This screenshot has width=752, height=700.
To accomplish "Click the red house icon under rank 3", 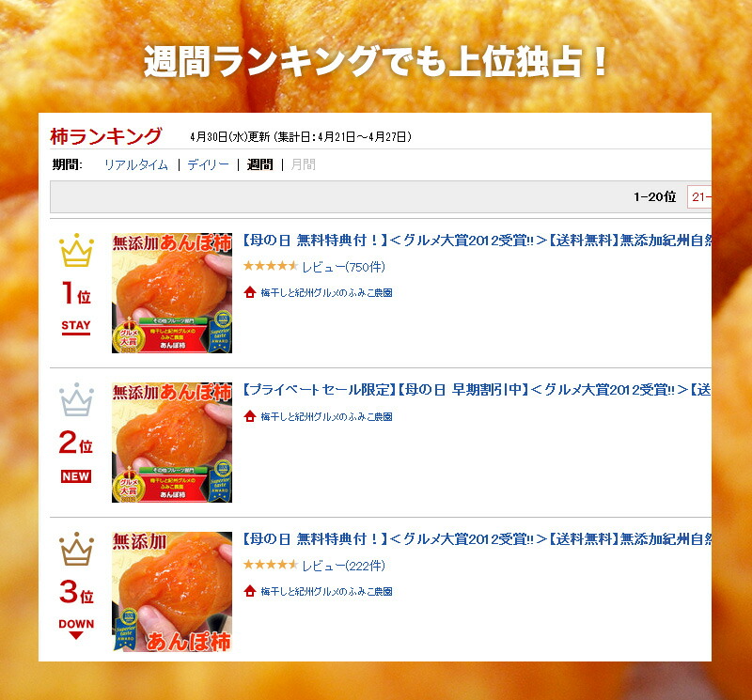I will coord(249,591).
